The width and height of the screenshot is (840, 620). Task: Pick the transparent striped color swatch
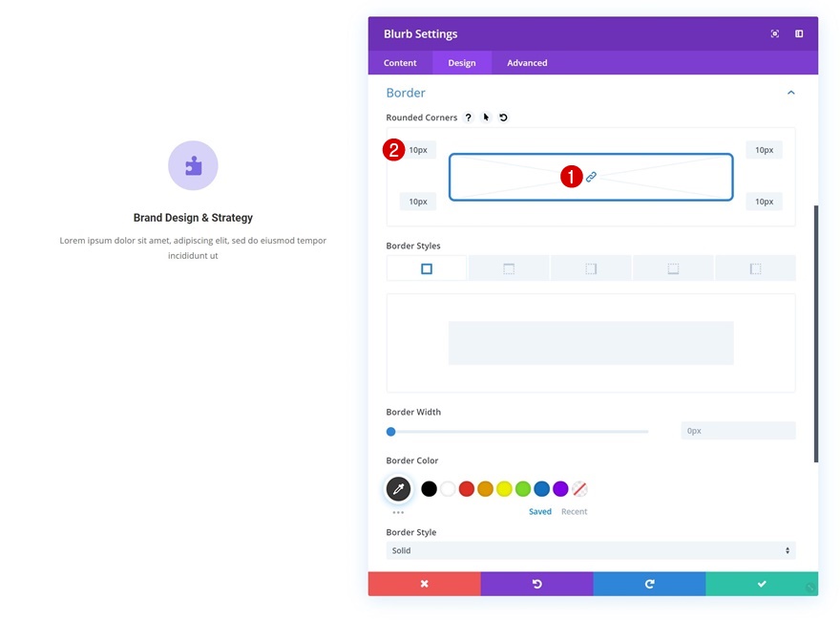pyautogui.click(x=579, y=488)
